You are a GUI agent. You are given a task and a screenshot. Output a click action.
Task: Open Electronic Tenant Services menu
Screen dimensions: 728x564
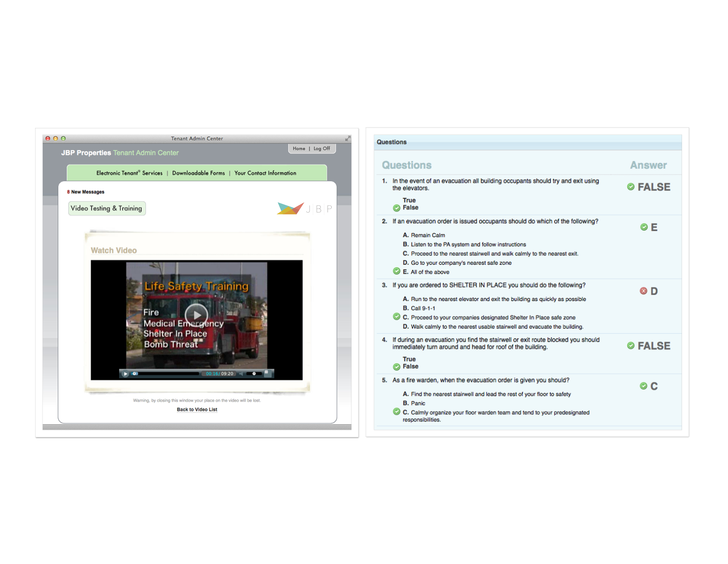(x=129, y=173)
